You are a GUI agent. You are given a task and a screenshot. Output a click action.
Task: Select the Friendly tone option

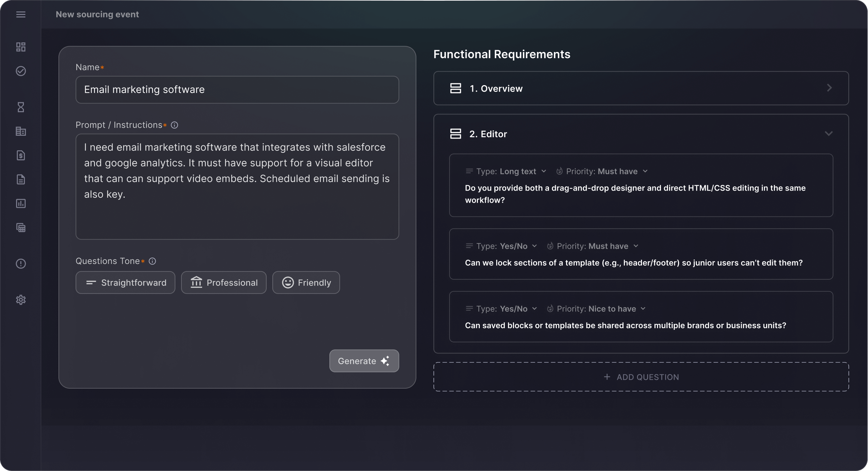[306, 283]
